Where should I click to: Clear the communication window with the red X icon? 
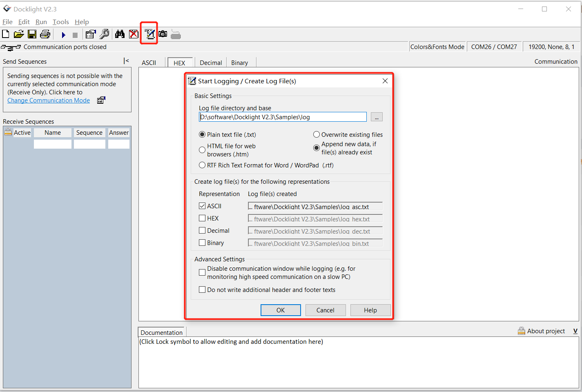pyautogui.click(x=134, y=34)
